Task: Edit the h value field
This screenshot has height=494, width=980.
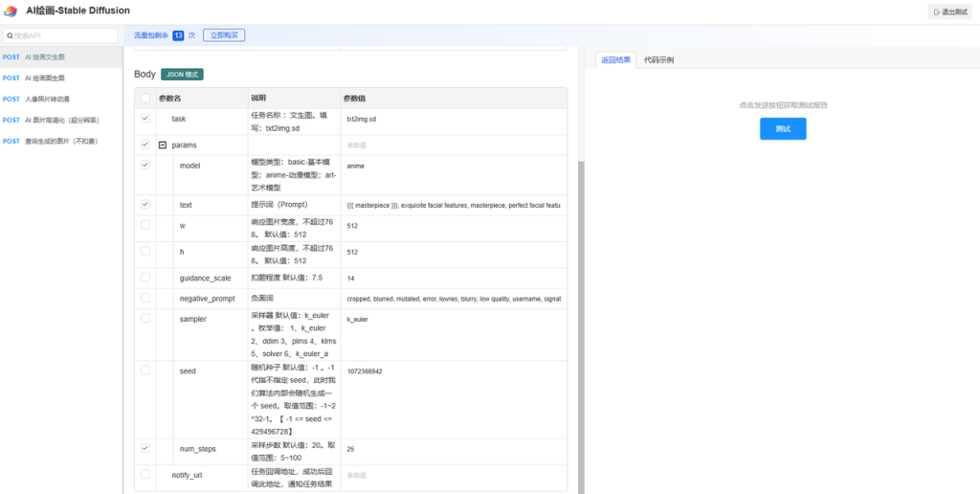Action: 453,252
